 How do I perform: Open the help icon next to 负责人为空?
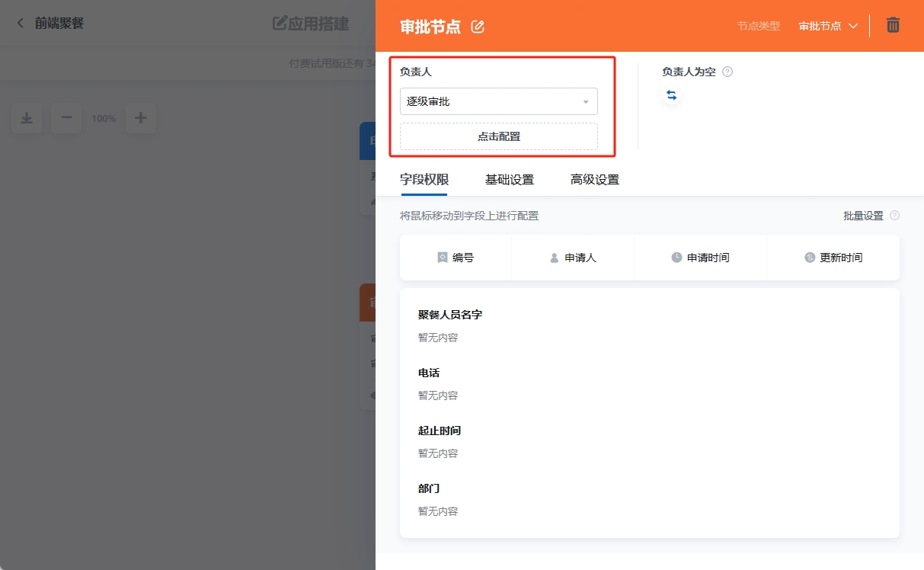point(727,71)
